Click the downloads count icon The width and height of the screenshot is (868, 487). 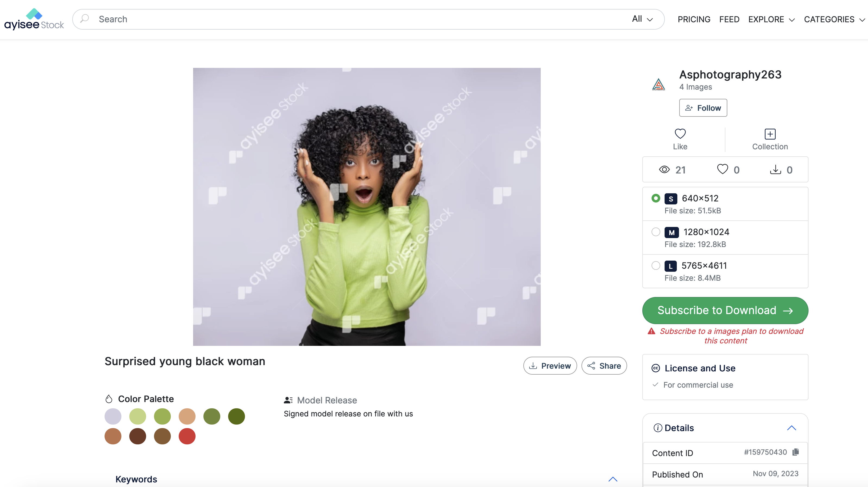775,169
